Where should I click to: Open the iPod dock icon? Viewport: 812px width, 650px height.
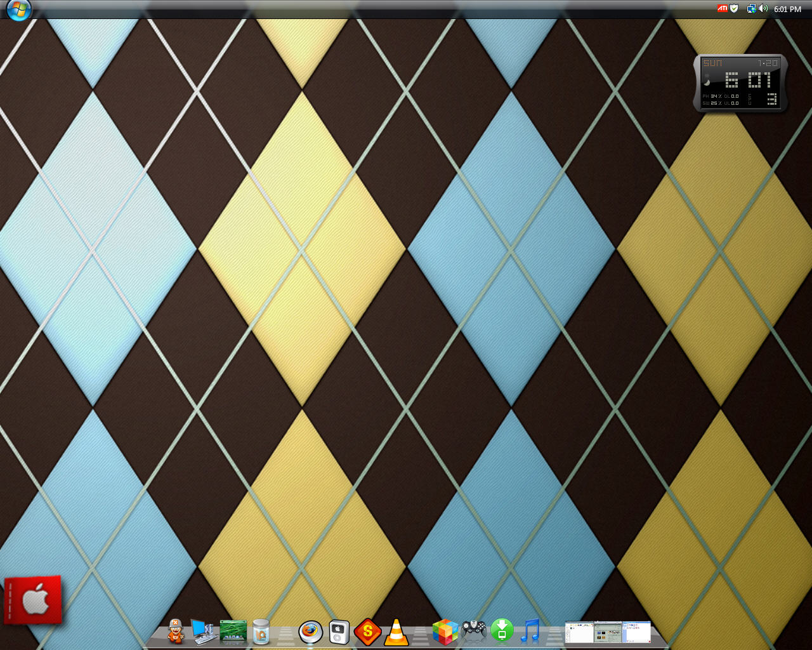pos(339,632)
